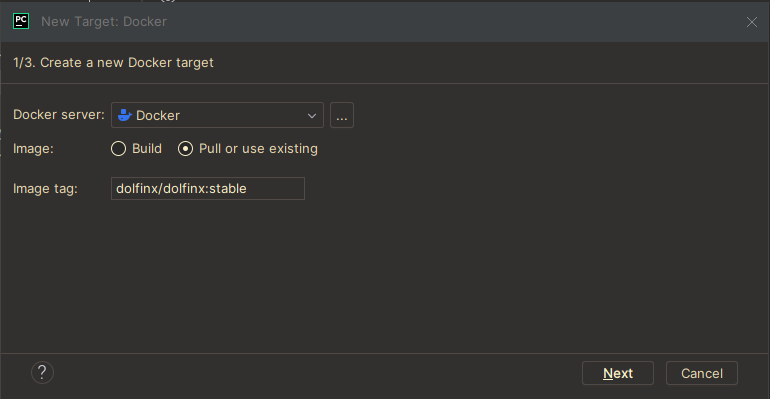
Task: Click the 'Docker server:' label
Action: 58,115
